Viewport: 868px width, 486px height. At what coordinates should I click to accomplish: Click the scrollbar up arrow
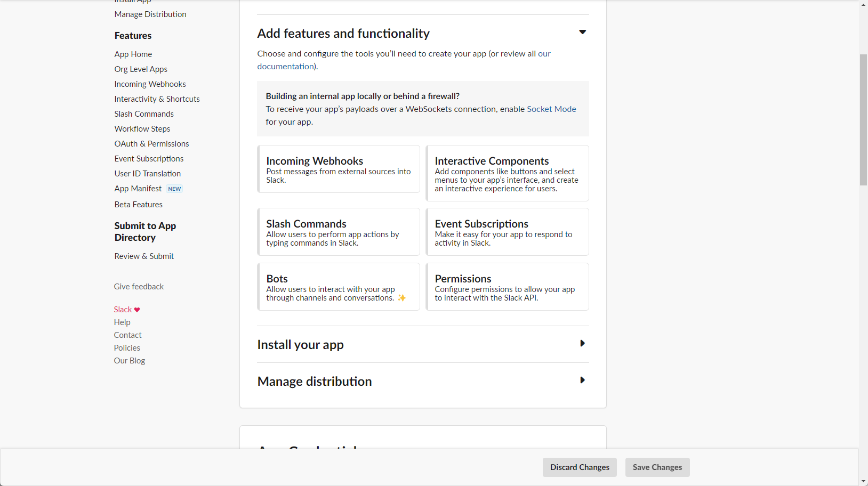[x=863, y=4]
